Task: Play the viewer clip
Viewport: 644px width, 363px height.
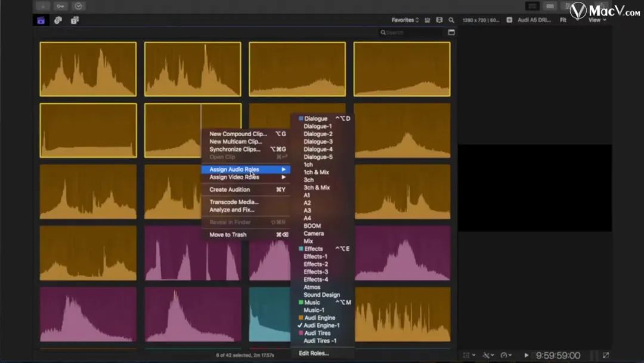Action: [x=526, y=355]
